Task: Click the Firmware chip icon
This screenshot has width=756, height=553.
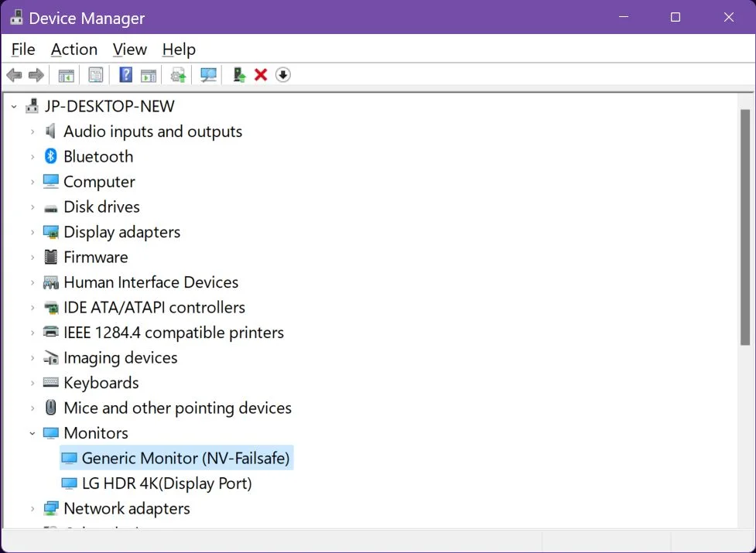Action: tap(50, 257)
